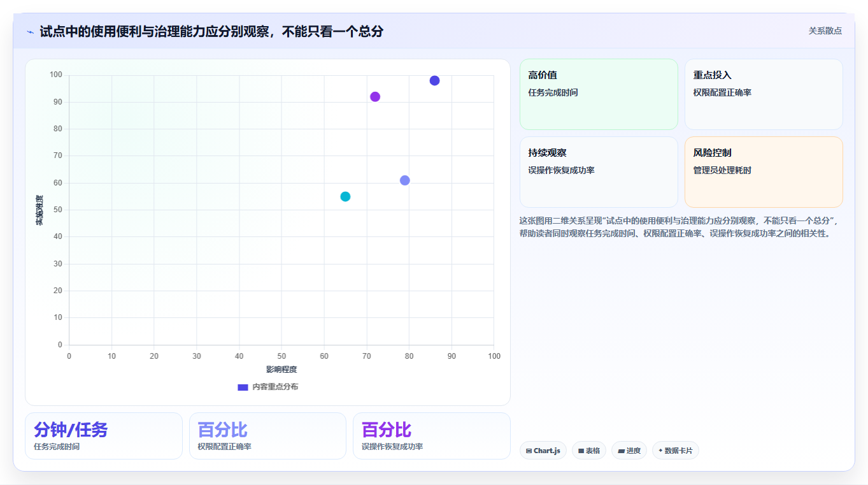Click the 分钟/任务 metric card

tap(104, 436)
